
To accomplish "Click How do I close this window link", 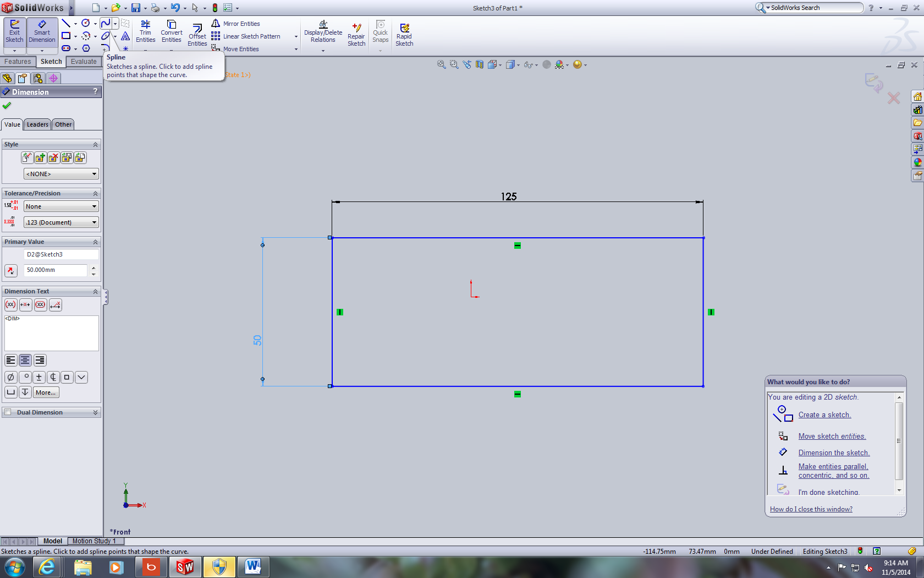I will coord(811,509).
